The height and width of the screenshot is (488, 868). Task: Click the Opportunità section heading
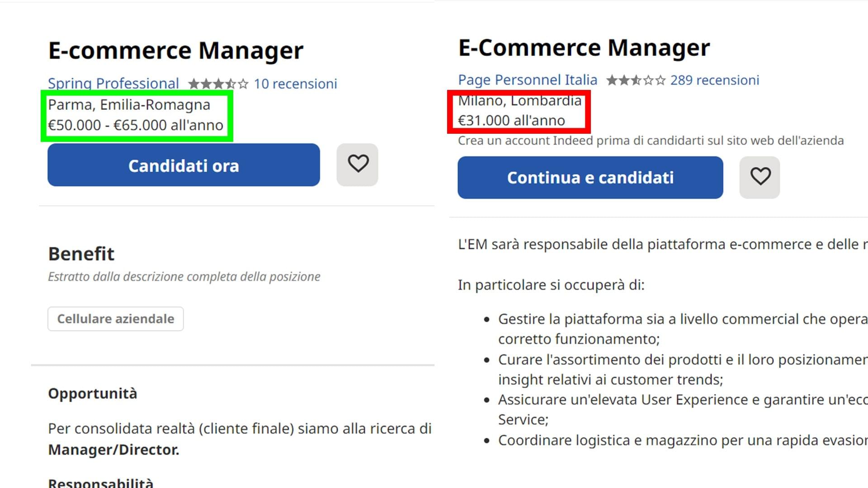click(93, 394)
